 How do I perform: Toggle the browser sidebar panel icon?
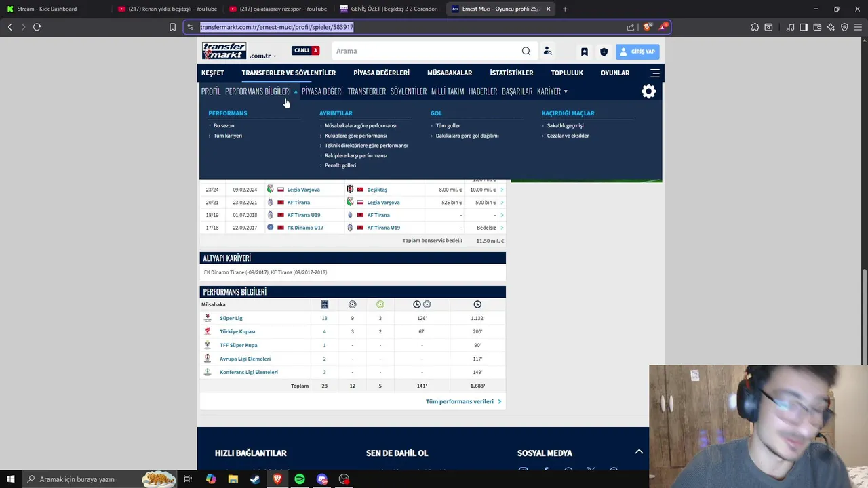(x=804, y=27)
